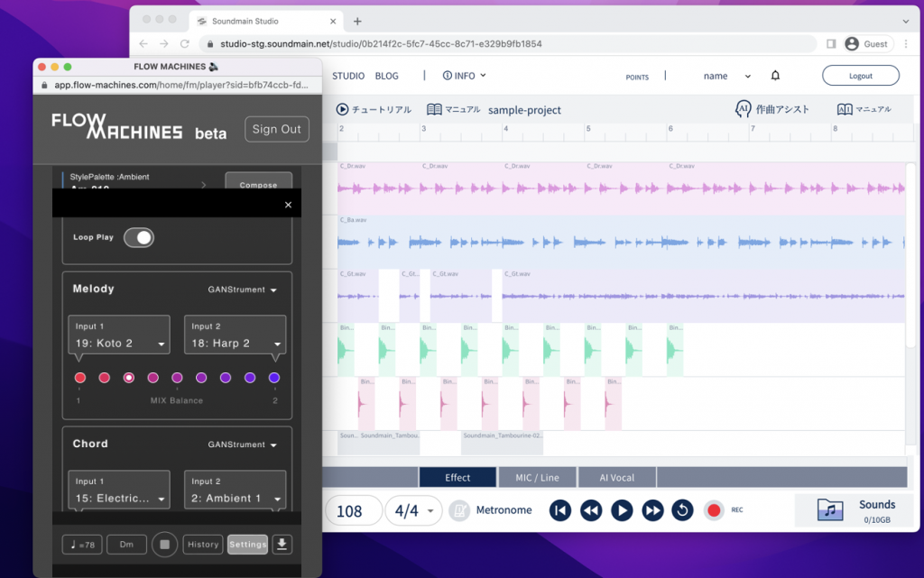The image size is (924, 578).
Task: Click the Soundmain browser address bar
Action: click(x=507, y=43)
